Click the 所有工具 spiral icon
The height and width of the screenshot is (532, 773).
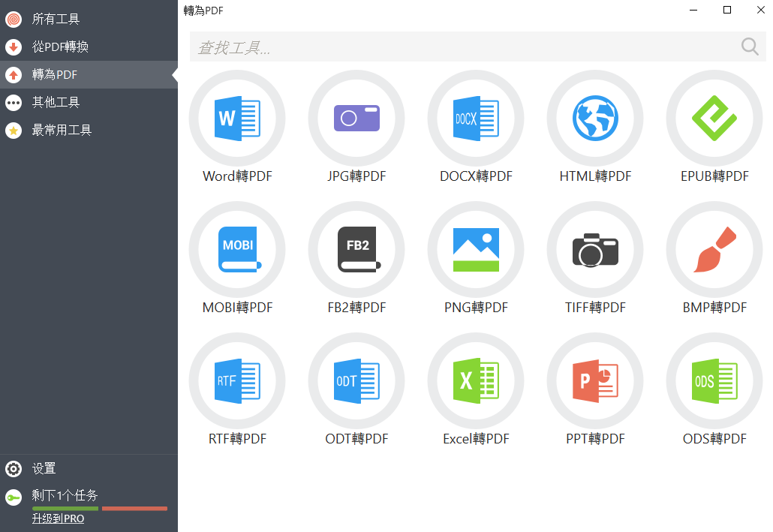[14, 20]
